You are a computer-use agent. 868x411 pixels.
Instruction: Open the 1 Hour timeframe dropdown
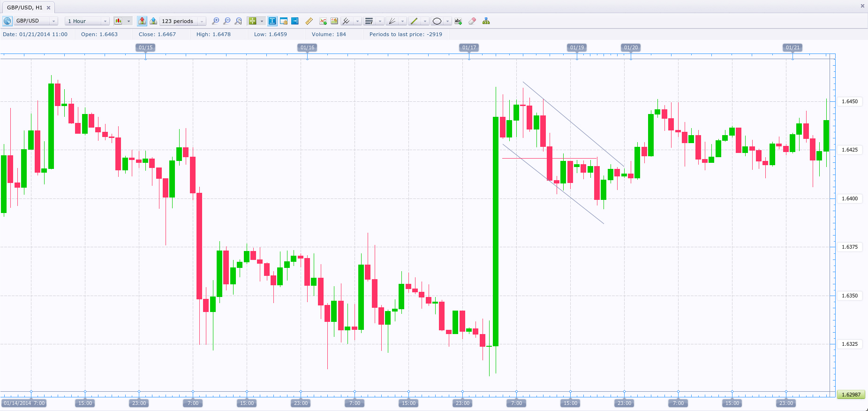(87, 21)
